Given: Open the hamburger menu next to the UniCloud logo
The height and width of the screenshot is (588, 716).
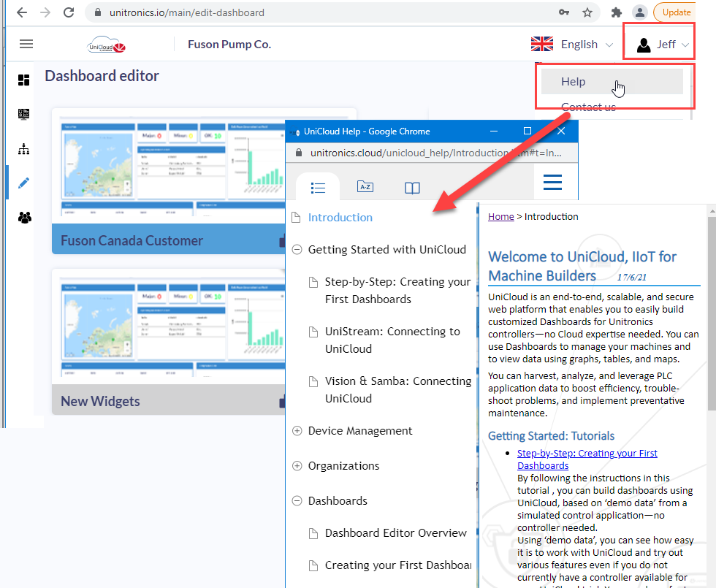Looking at the screenshot, I should click(26, 44).
